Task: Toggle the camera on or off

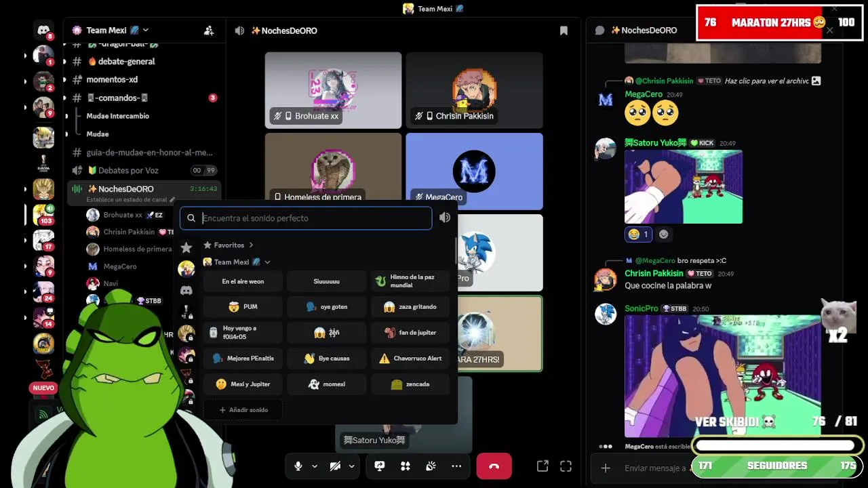Action: click(334, 466)
